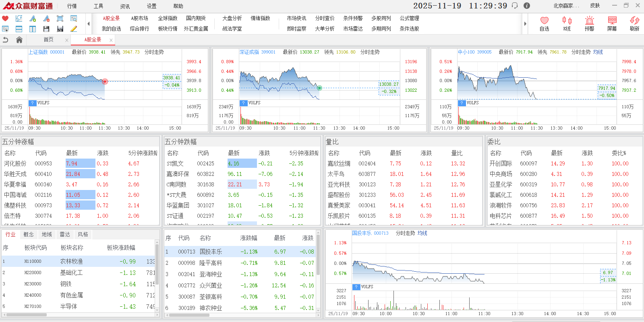
Task: Click the floppy disk save icon
Action: pyautogui.click(x=46, y=29)
